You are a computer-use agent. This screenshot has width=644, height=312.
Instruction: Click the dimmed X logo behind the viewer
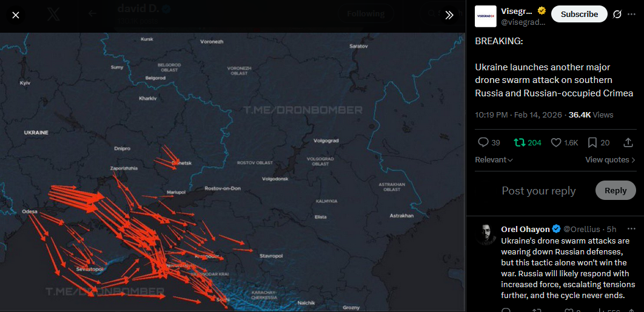click(x=53, y=15)
